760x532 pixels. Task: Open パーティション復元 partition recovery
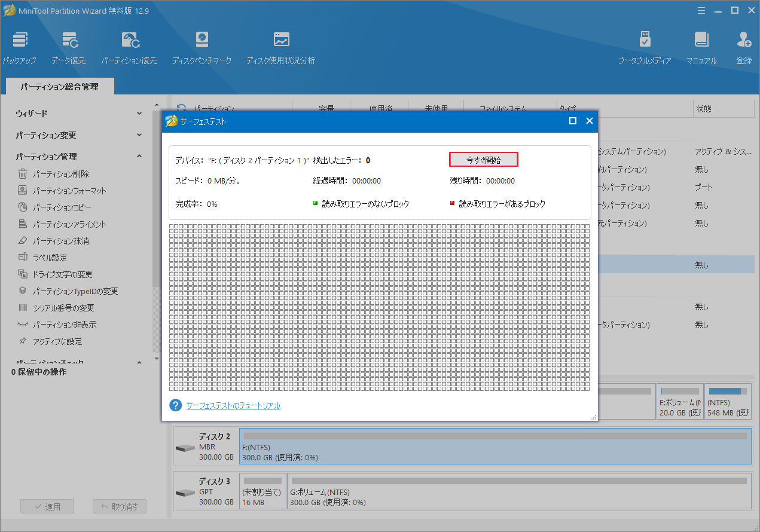(x=129, y=48)
